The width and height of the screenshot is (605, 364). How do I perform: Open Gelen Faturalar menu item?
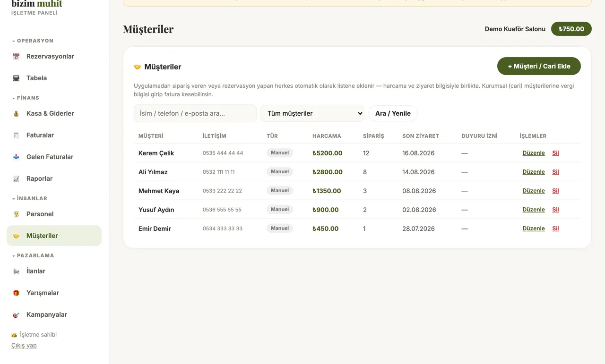click(x=54, y=157)
